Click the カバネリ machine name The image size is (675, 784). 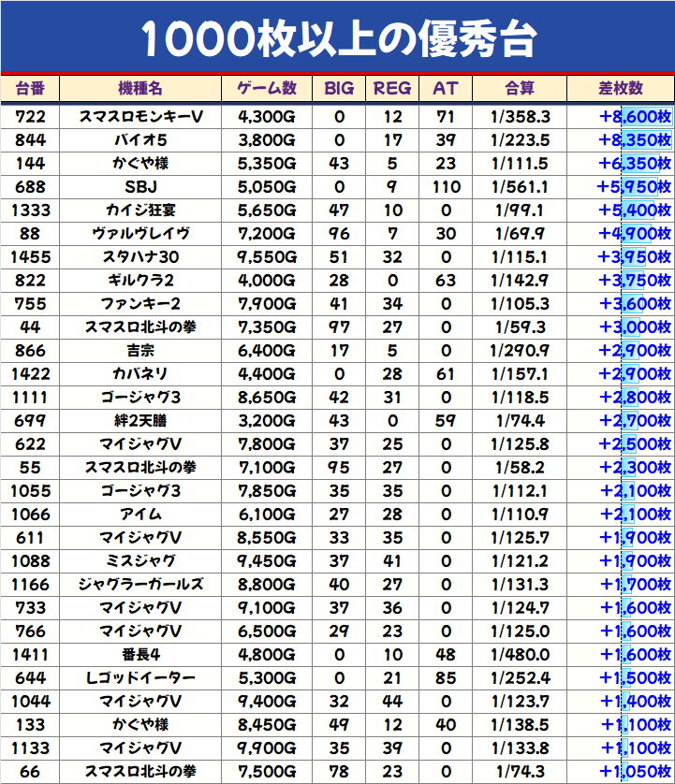pyautogui.click(x=140, y=374)
